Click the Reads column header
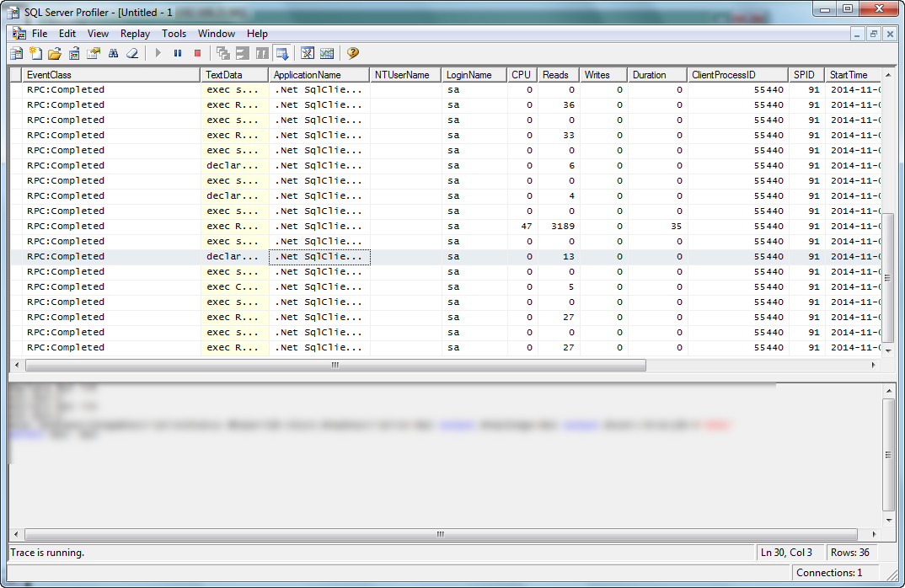The width and height of the screenshot is (905, 588). click(x=559, y=75)
